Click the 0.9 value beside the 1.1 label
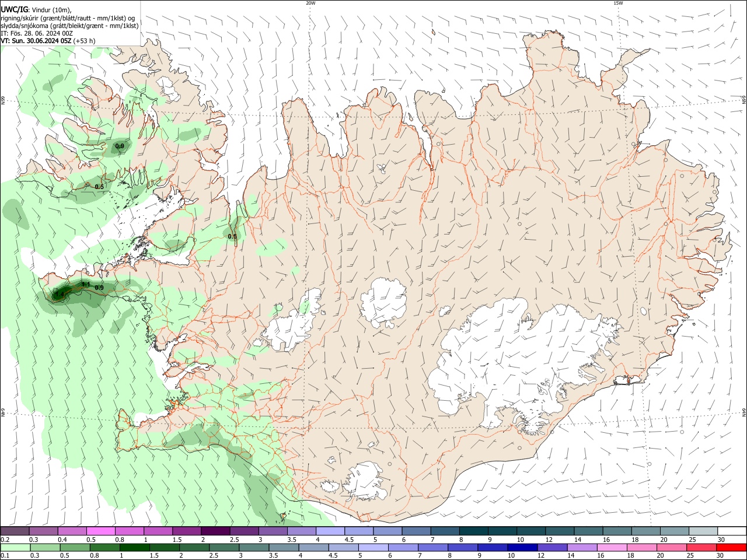Viewport: 747px width, 560px height. [x=99, y=288]
